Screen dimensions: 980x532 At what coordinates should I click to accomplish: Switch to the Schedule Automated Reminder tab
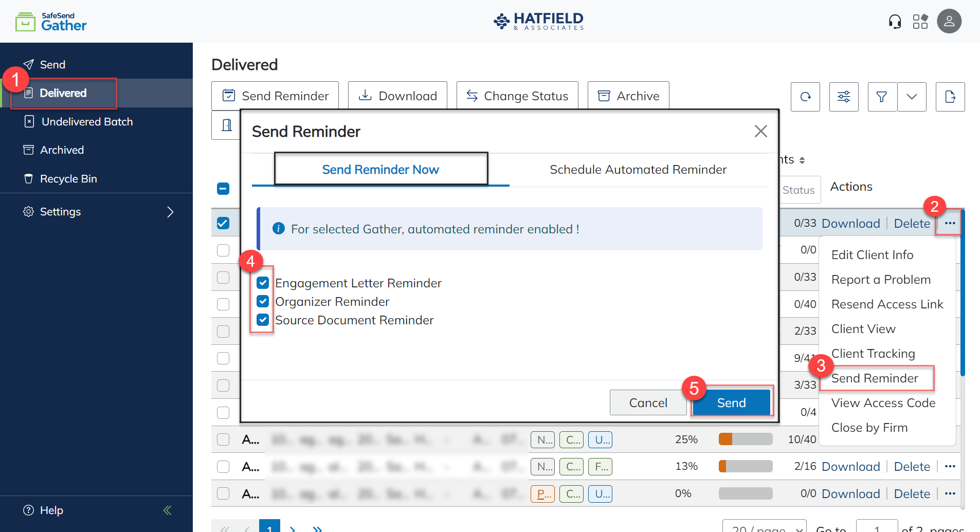(638, 170)
